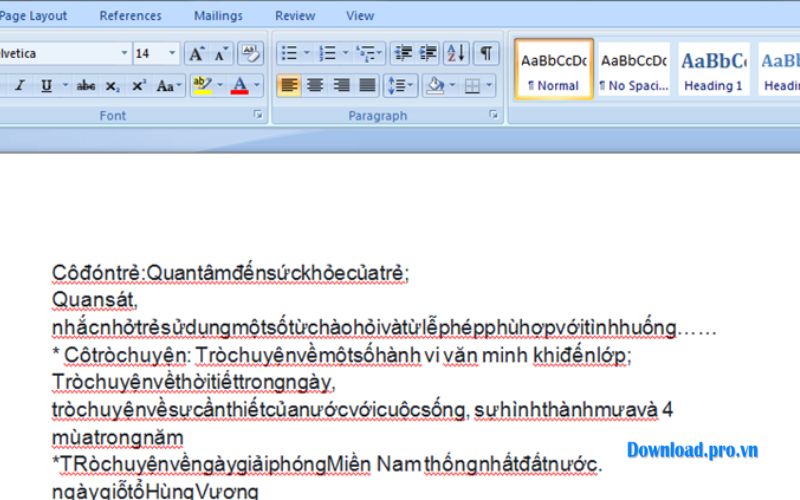The height and width of the screenshot is (500, 800).
Task: Increase the paragraph indent
Action: click(x=428, y=54)
